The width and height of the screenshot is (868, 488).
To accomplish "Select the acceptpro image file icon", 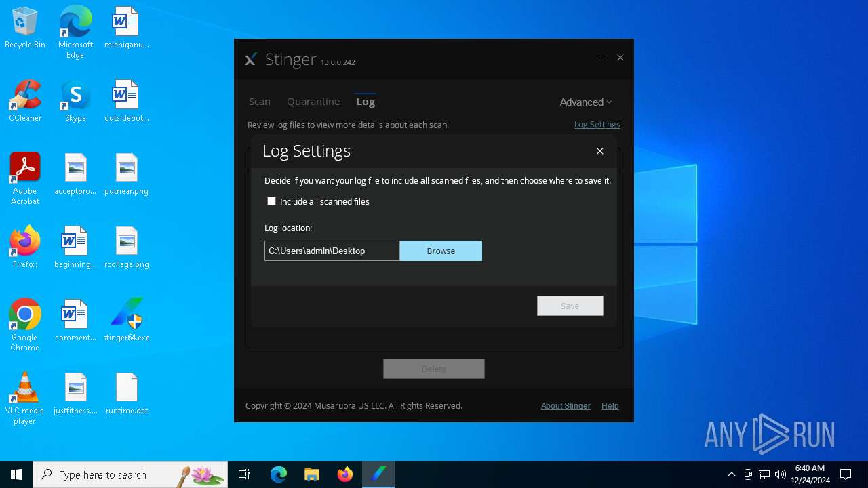I will click(75, 175).
